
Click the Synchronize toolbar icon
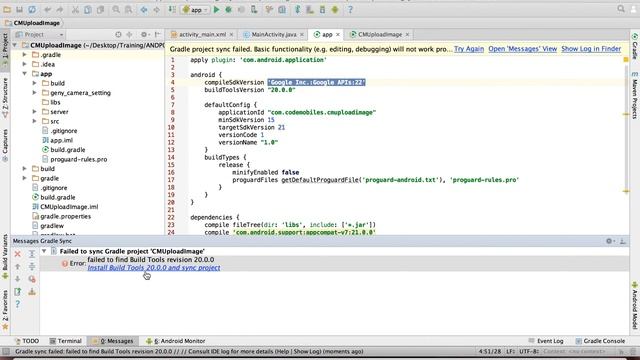(x=32, y=9)
